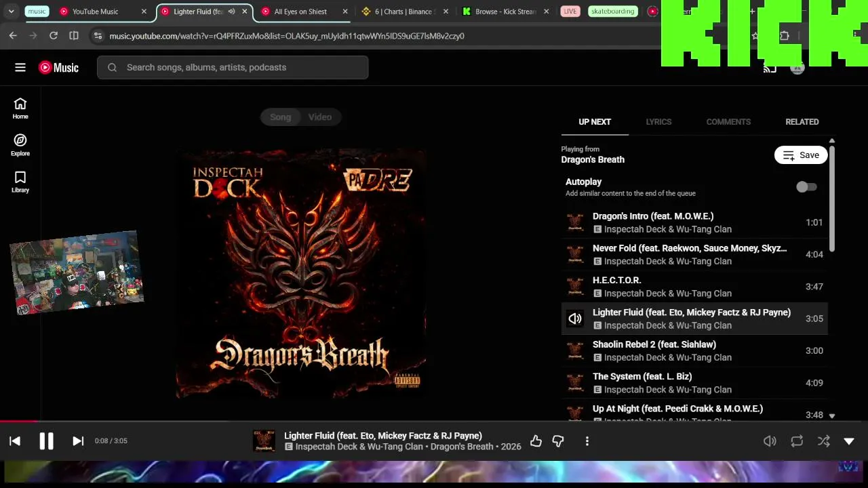Play H.E.C.T.O.R. from the queue
Image resolution: width=868 pixels, height=488 pixels.
[694, 287]
